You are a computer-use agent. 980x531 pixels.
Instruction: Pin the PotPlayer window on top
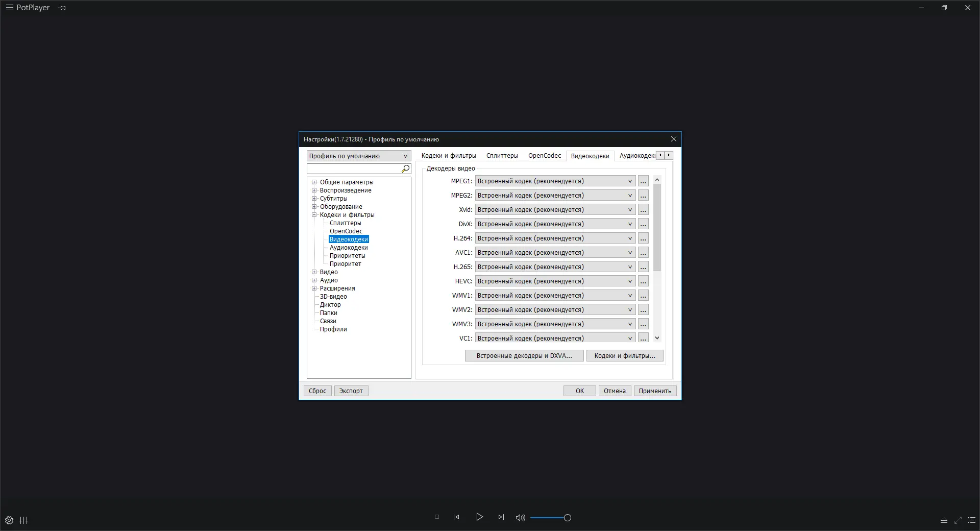click(62, 8)
